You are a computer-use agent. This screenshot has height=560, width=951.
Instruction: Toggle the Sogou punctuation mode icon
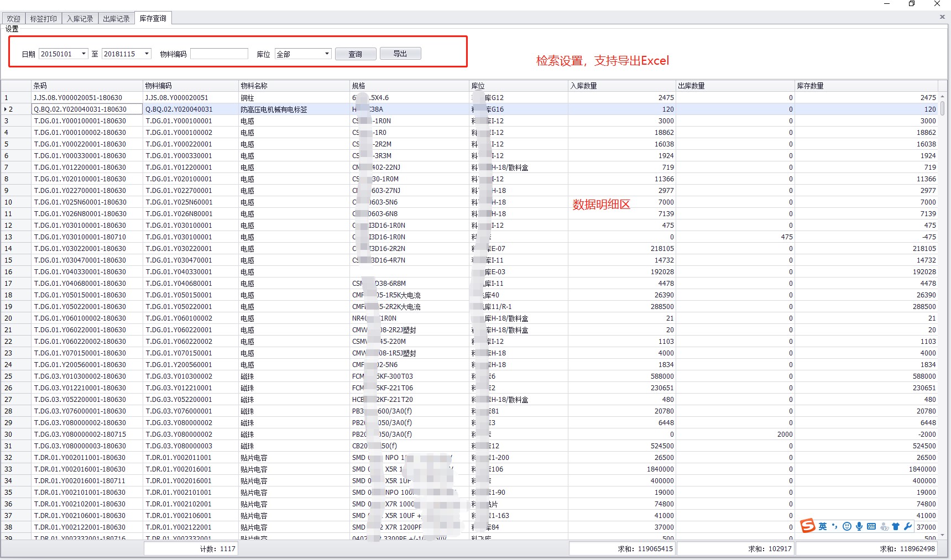click(834, 526)
